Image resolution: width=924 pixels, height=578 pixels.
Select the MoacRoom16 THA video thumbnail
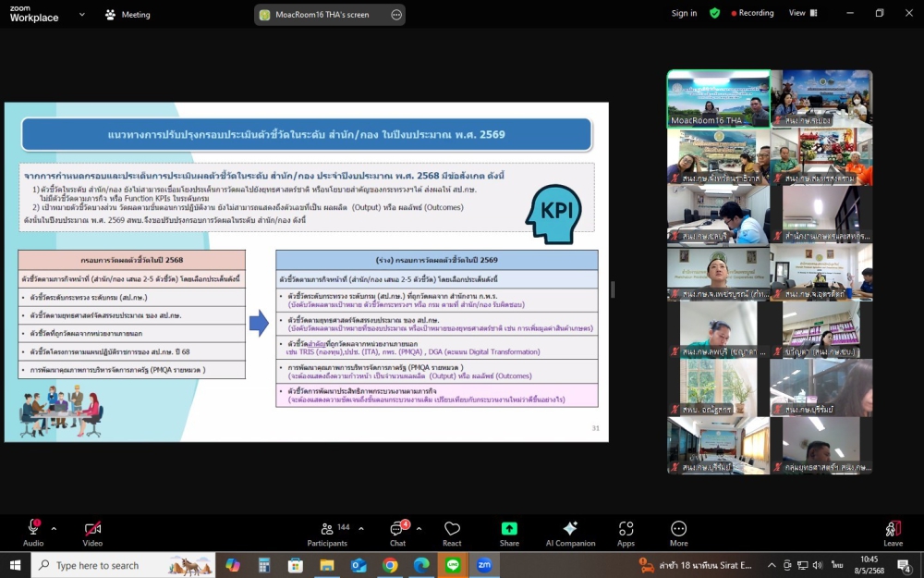pos(718,98)
